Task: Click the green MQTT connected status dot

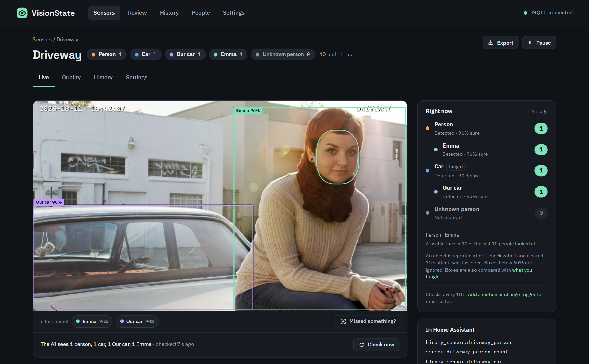Action: point(525,13)
